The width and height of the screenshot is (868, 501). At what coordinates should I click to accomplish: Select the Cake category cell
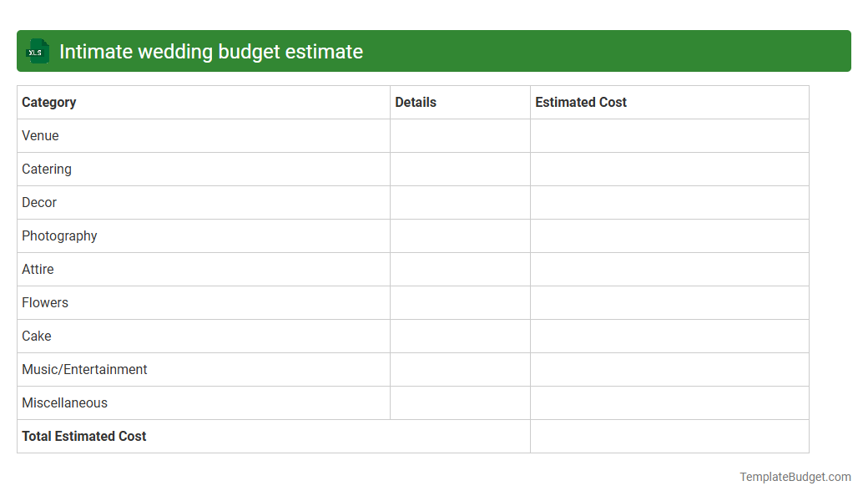[36, 336]
